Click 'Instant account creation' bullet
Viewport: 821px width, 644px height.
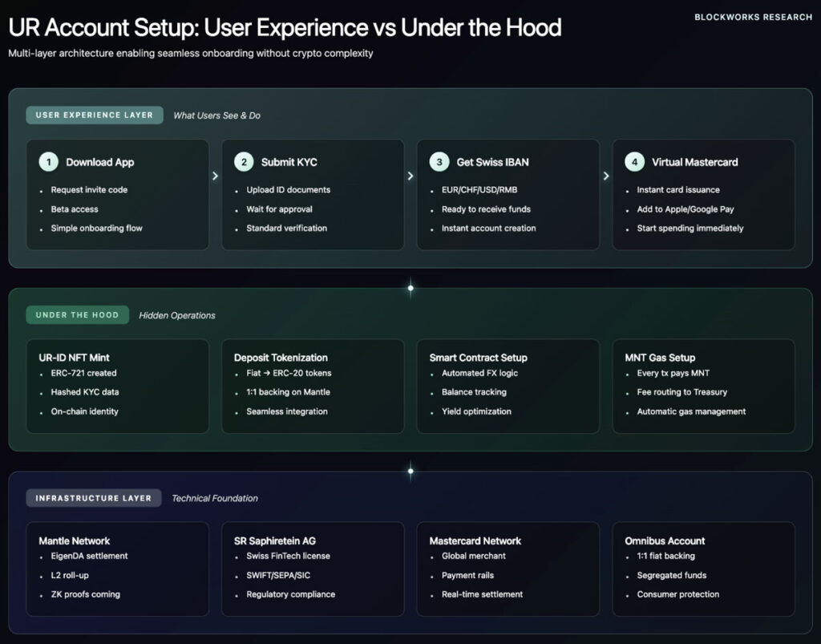point(489,229)
